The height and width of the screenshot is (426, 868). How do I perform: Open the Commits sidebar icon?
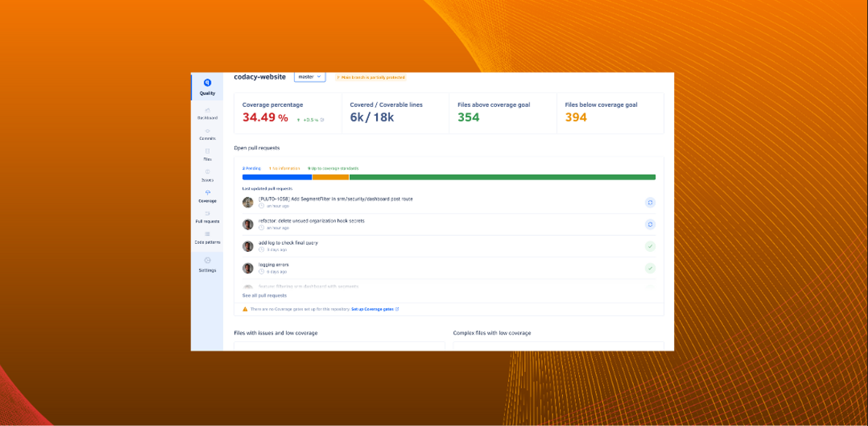(x=208, y=131)
